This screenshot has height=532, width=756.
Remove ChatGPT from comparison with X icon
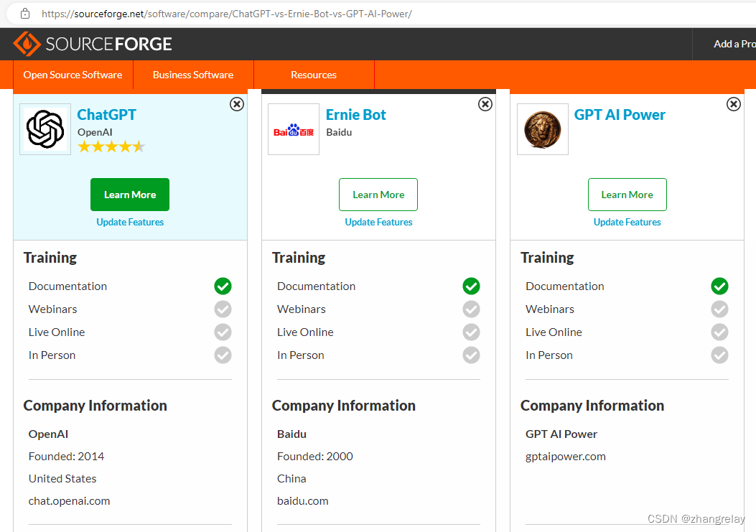(237, 104)
